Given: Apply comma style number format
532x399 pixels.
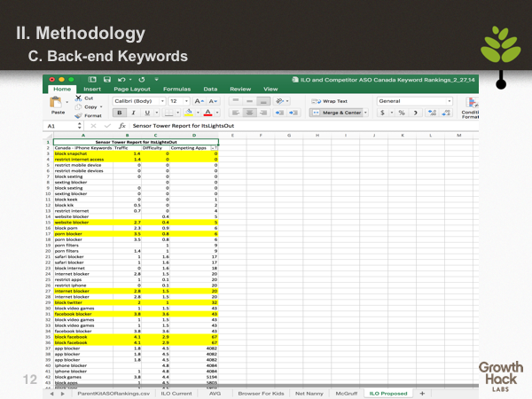Looking at the screenshot, I should point(416,113).
